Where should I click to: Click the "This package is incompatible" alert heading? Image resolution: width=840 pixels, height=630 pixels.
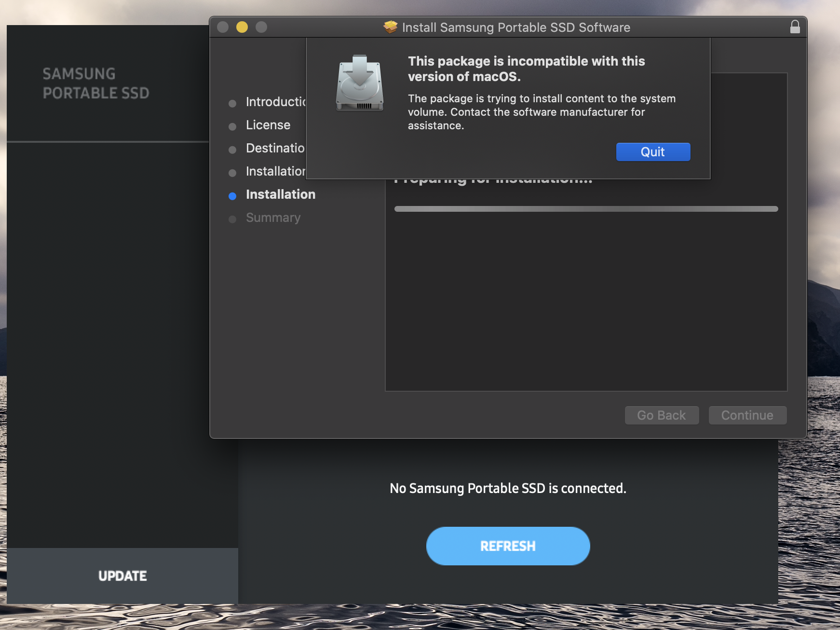[x=526, y=68]
